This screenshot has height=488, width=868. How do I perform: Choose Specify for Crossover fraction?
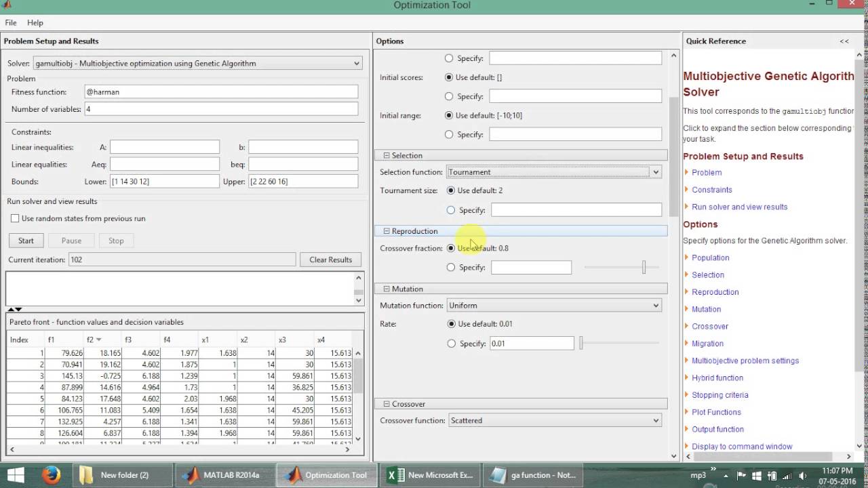(451, 267)
